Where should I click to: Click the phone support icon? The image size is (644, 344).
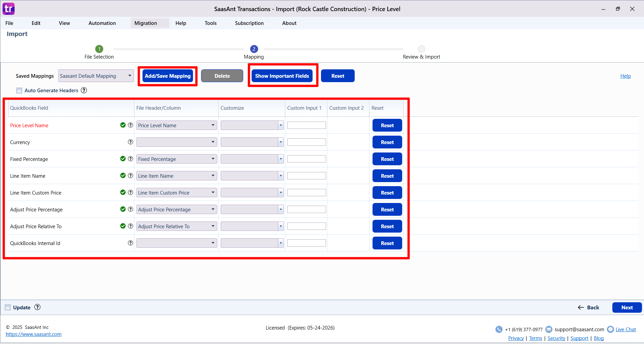click(x=499, y=329)
